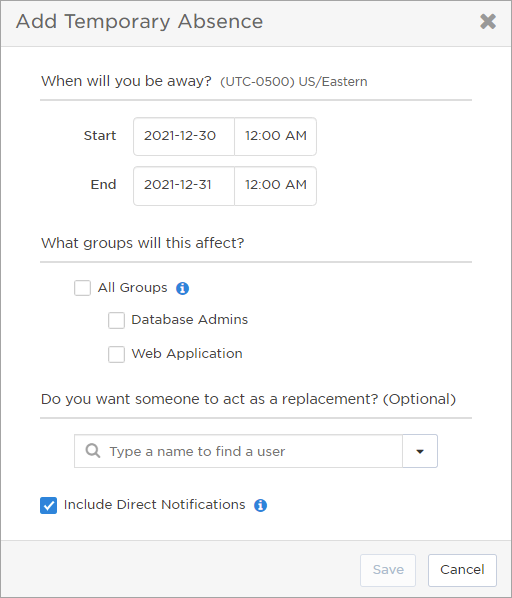Click the magnifier icon in user search
Screen dimensions: 512x598
tap(93, 451)
